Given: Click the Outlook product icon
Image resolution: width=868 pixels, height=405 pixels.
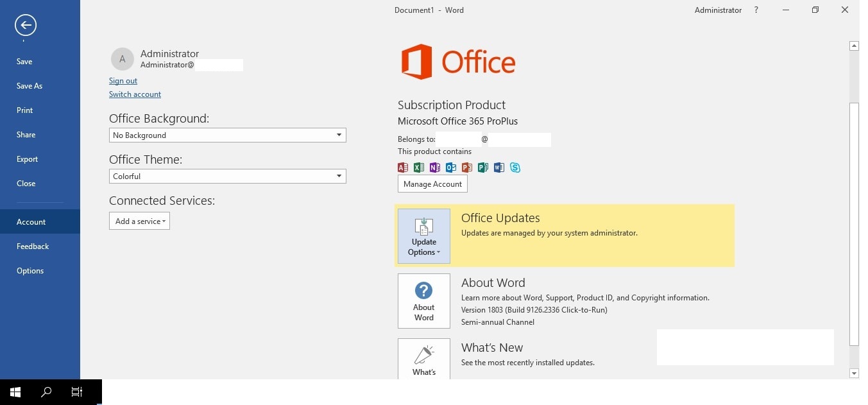Looking at the screenshot, I should (x=451, y=168).
